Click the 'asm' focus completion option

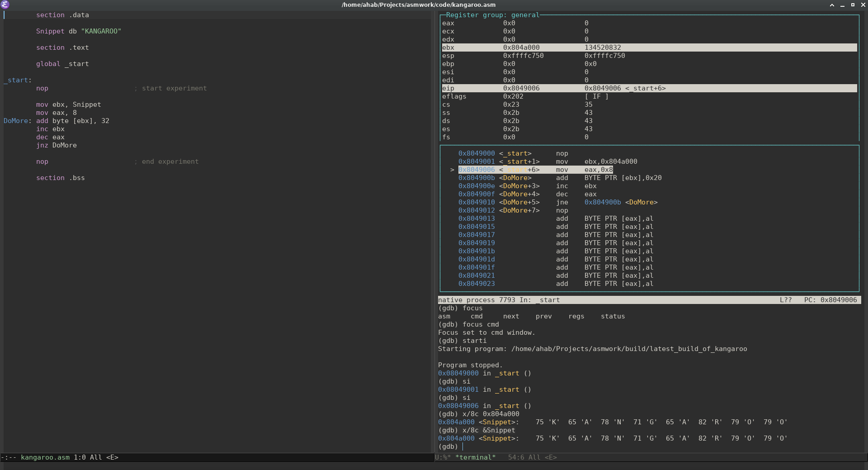click(444, 316)
